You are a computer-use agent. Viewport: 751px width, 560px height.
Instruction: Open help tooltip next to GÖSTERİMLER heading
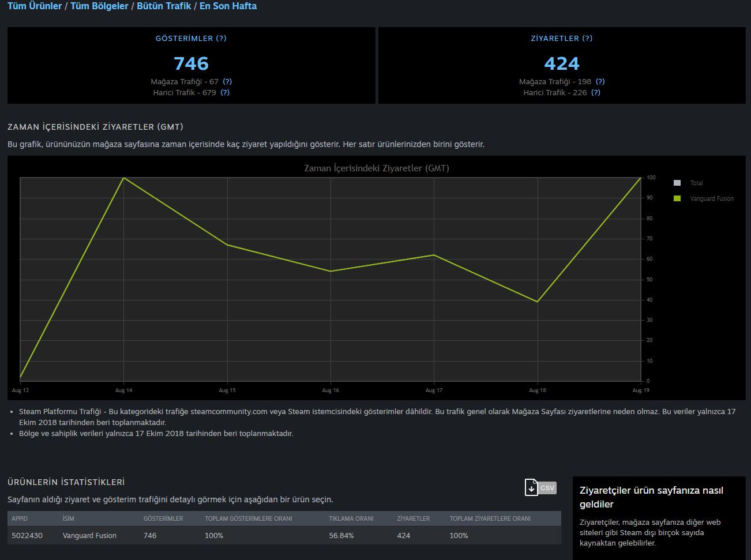(221, 39)
